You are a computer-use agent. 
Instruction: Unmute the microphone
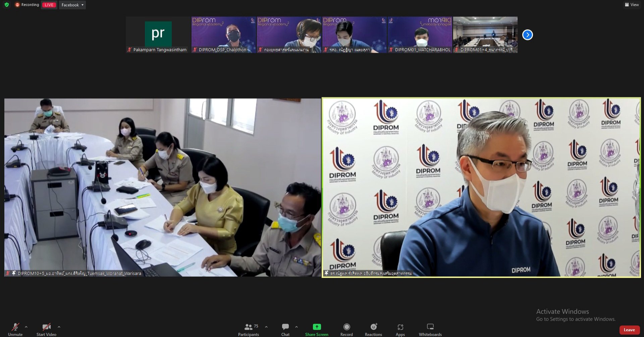click(x=15, y=329)
